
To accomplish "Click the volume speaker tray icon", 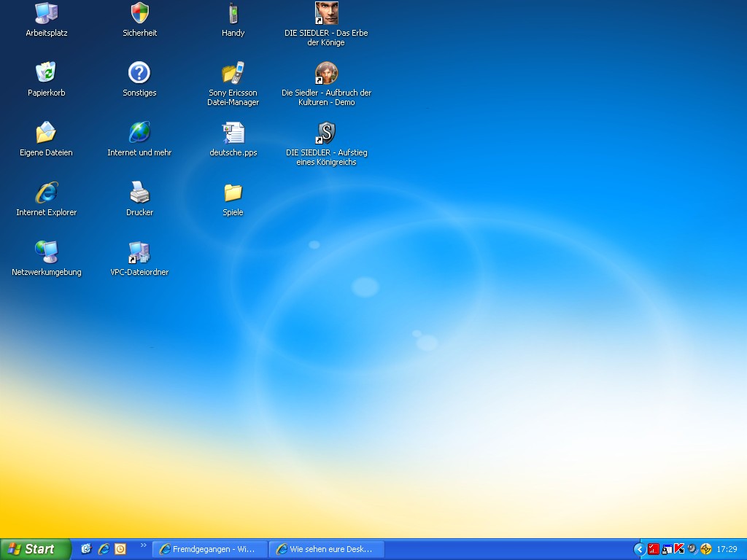I will (692, 549).
